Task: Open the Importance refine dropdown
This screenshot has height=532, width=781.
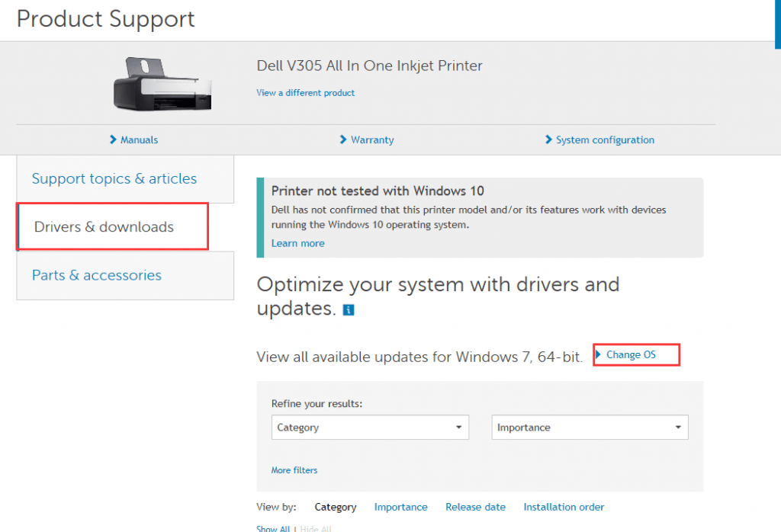Action: click(x=590, y=427)
